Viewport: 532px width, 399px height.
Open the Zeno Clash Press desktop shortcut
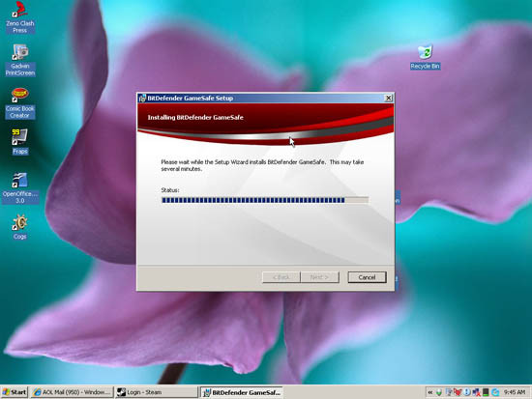click(x=20, y=17)
